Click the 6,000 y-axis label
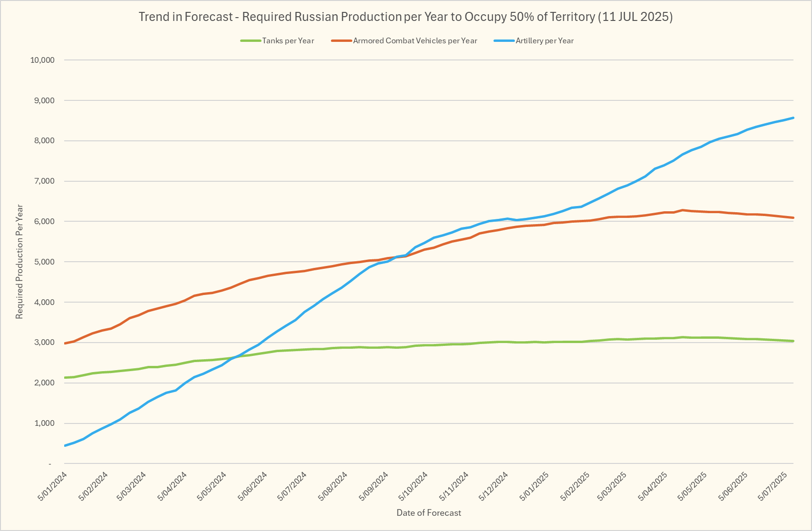 pyautogui.click(x=44, y=222)
